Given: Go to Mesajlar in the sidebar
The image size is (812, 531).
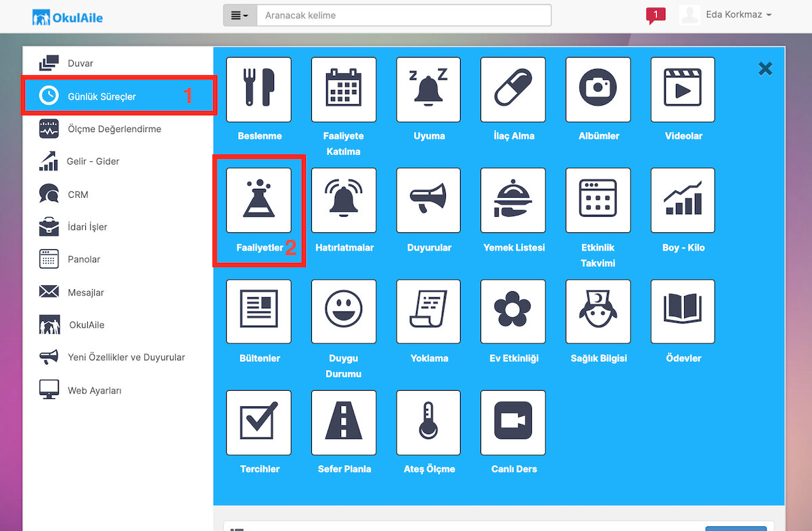Looking at the screenshot, I should click(x=86, y=293).
